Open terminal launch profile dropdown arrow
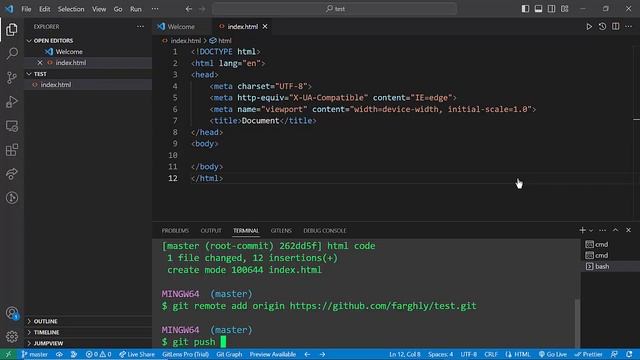This screenshot has height=360, width=640. (x=591, y=231)
